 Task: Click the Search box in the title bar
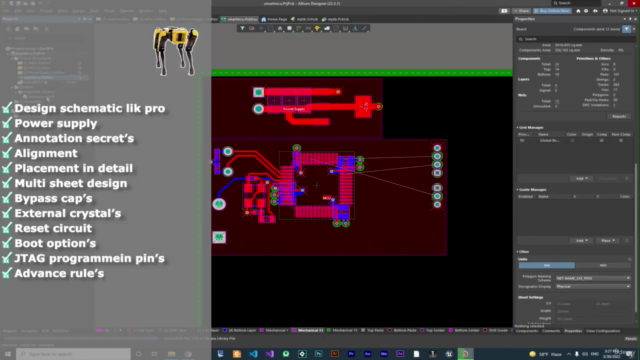pos(576,3)
